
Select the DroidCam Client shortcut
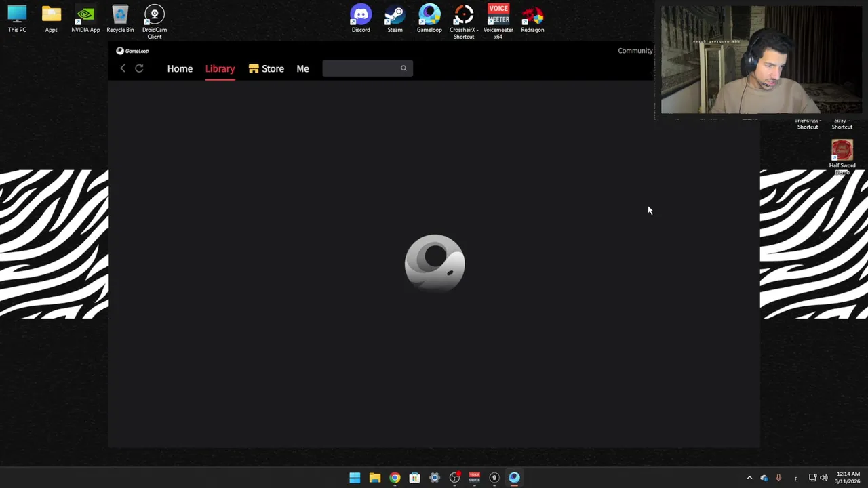[155, 22]
